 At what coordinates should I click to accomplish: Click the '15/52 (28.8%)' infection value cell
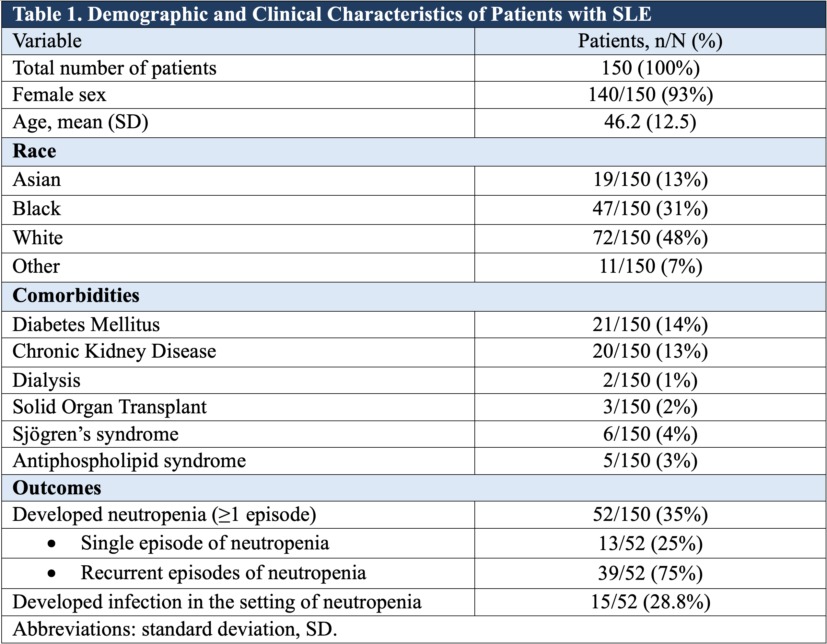pyautogui.click(x=650, y=602)
